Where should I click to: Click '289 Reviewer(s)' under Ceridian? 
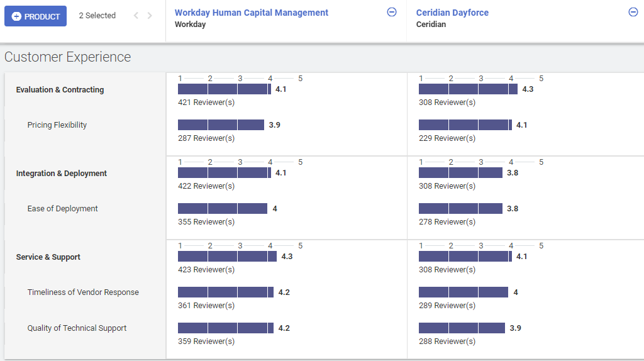point(447,306)
